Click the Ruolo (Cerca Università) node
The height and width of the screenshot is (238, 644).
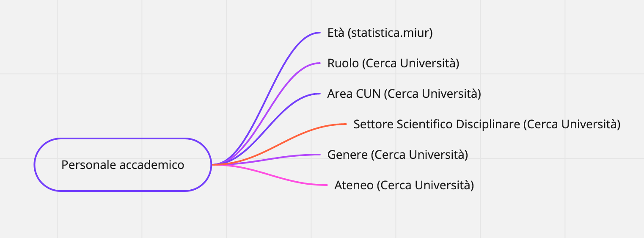pos(393,64)
